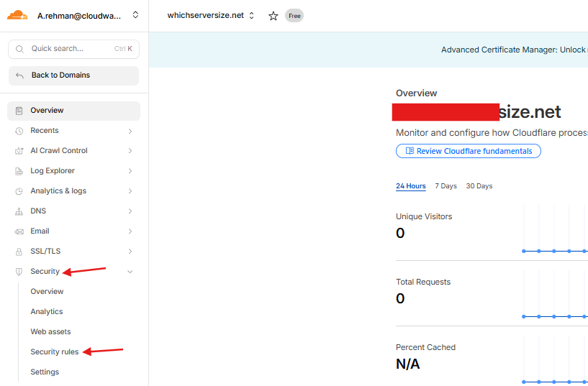Click the Back to Domains button
The height and width of the screenshot is (386, 588).
coord(73,75)
